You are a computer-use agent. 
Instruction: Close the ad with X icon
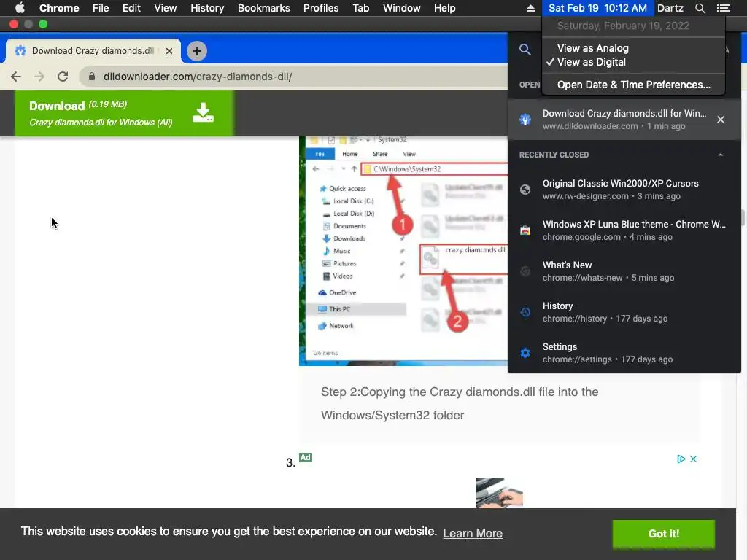694,459
